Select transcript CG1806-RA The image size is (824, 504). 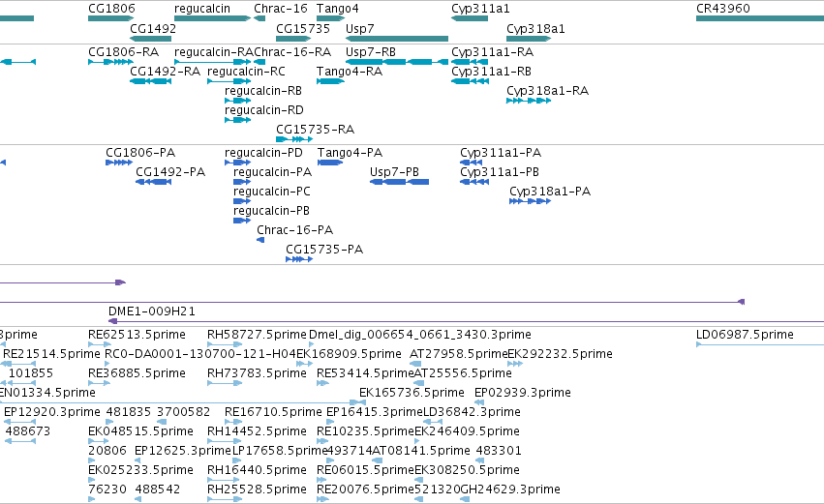coord(124,52)
